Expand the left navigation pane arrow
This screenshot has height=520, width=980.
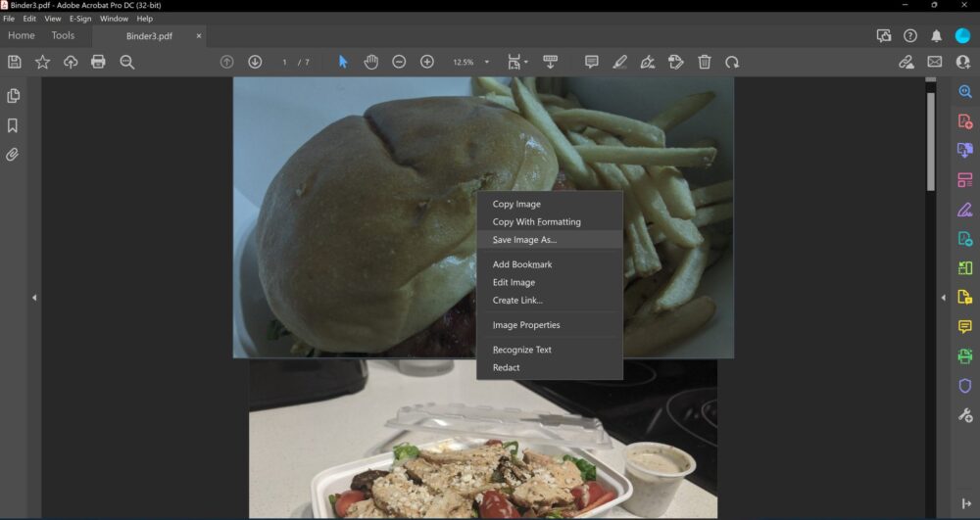(x=34, y=298)
